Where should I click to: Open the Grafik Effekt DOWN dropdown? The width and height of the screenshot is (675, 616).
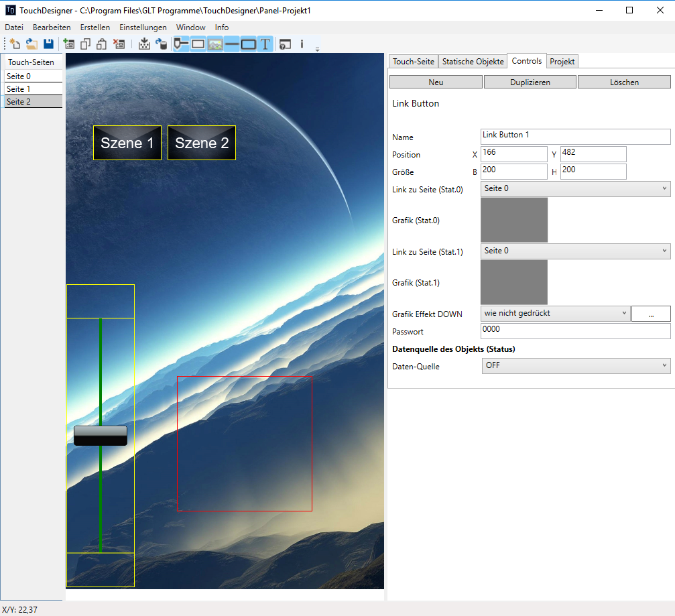point(556,313)
